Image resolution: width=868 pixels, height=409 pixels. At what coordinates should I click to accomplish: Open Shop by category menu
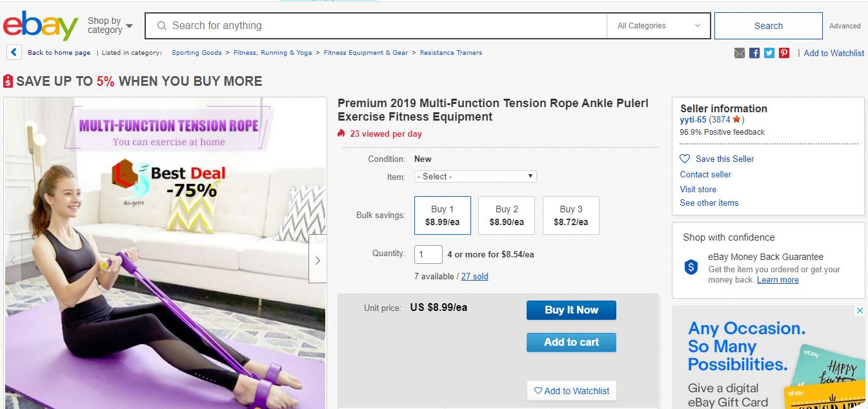tap(110, 26)
